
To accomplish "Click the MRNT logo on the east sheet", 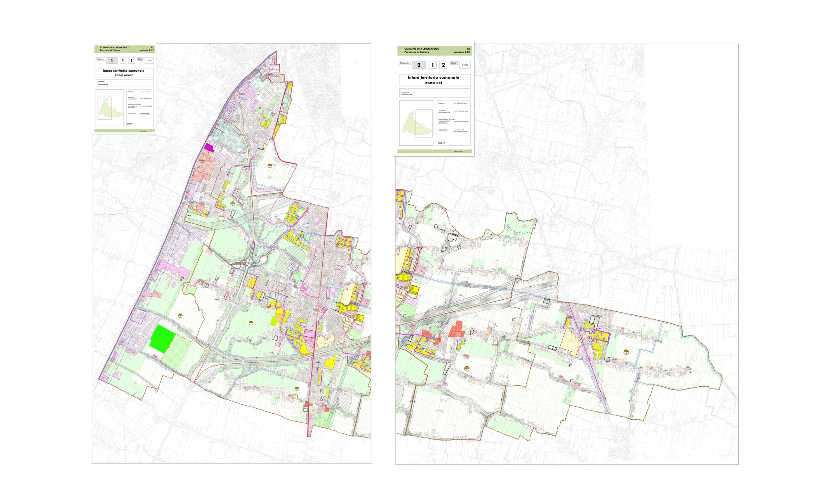I will [441, 143].
